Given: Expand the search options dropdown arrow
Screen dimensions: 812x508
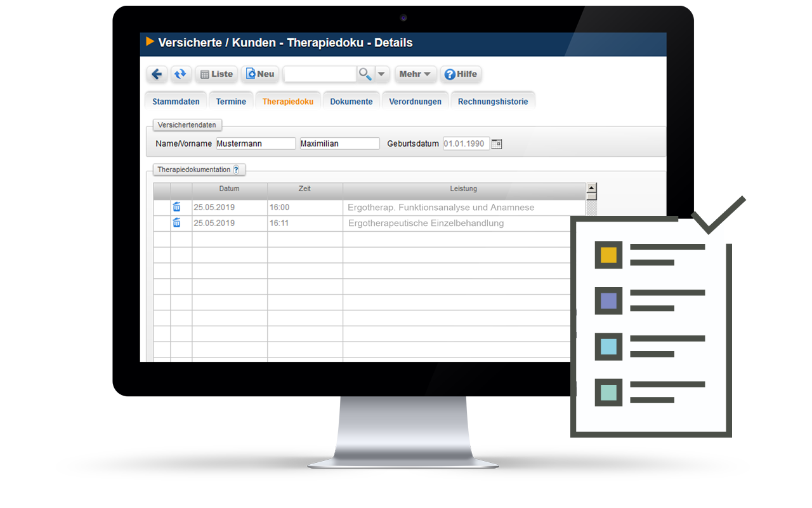Looking at the screenshot, I should click(x=381, y=74).
